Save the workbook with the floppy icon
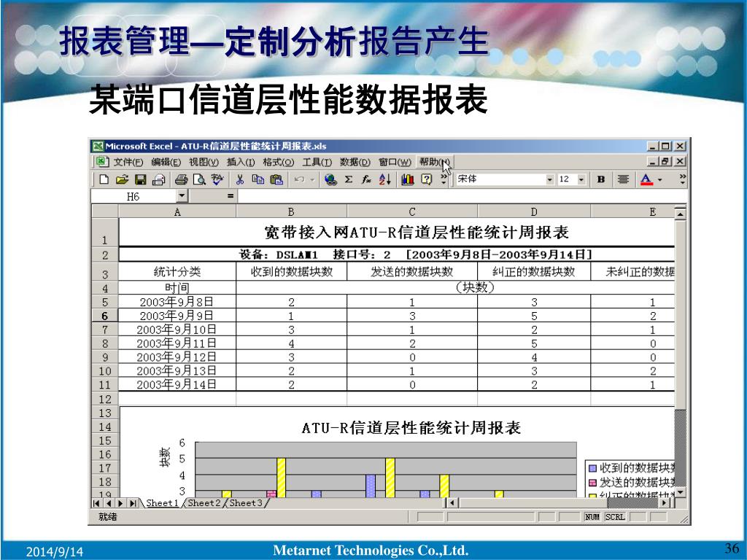This screenshot has height=560, width=747. 140,179
